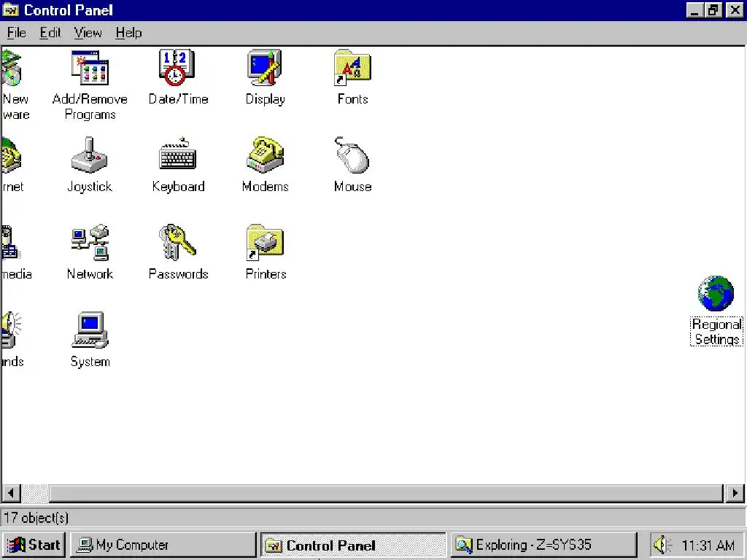Click the Keyboard icon
Viewport: 747px width, 560px height.
pyautogui.click(x=177, y=154)
